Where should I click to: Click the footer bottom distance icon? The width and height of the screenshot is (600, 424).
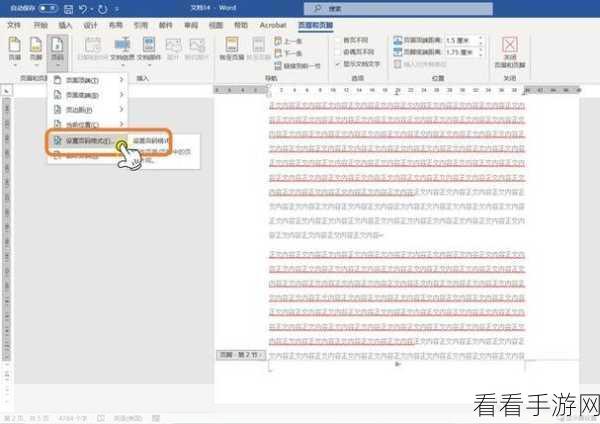tap(398, 52)
